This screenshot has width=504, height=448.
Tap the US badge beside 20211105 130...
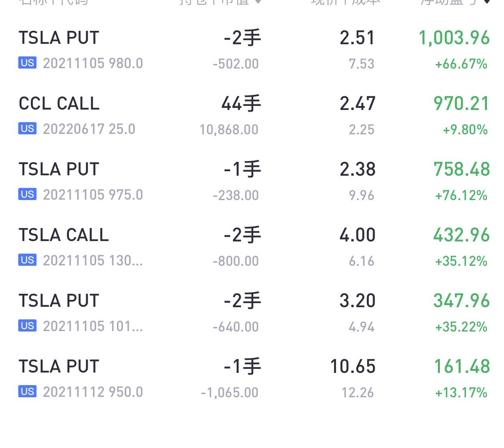27,260
